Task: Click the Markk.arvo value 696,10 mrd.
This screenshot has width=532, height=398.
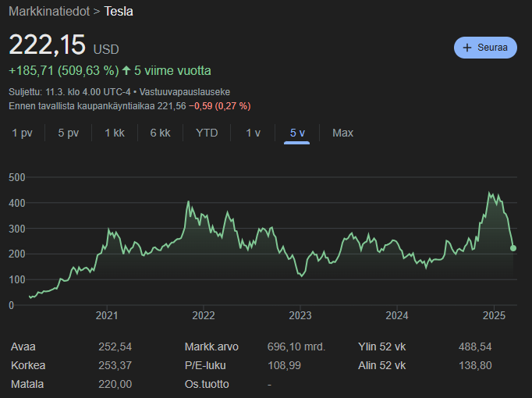Action: pyautogui.click(x=296, y=346)
